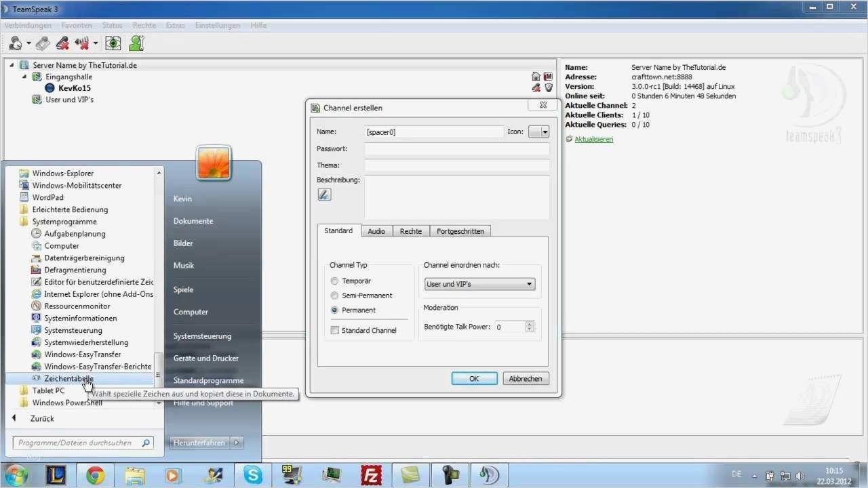Click the home icon on Eingangshalle row
Viewport: 868px width, 488px height.
point(536,77)
